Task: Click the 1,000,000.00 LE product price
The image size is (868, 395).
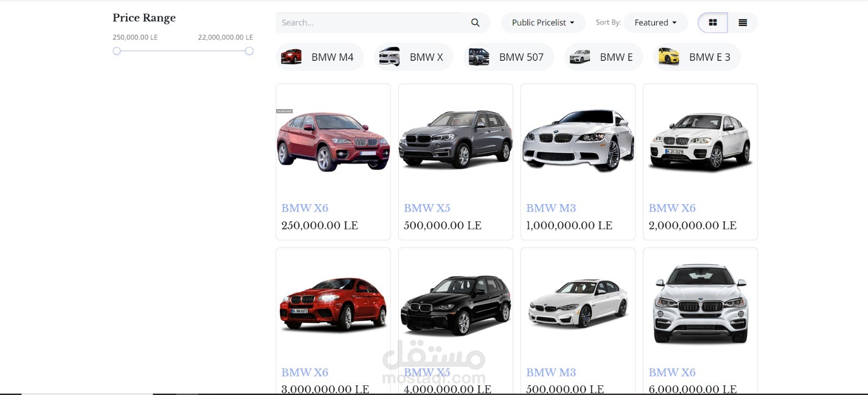Action: point(569,225)
